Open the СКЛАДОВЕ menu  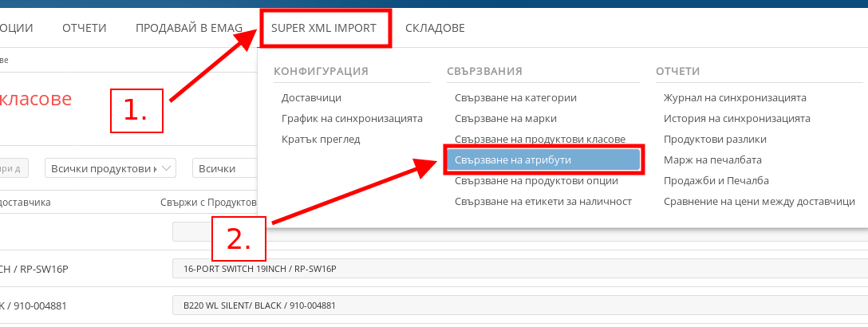click(434, 28)
